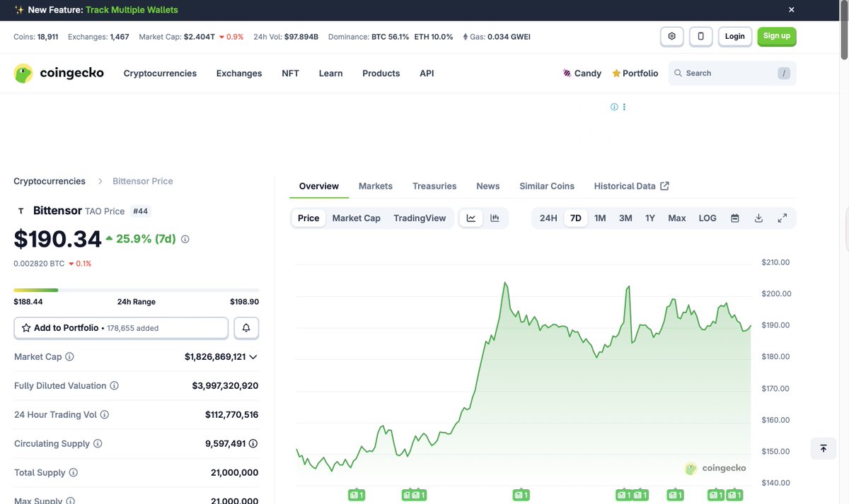Click the Exchanges 1,467 stat link

(98, 37)
